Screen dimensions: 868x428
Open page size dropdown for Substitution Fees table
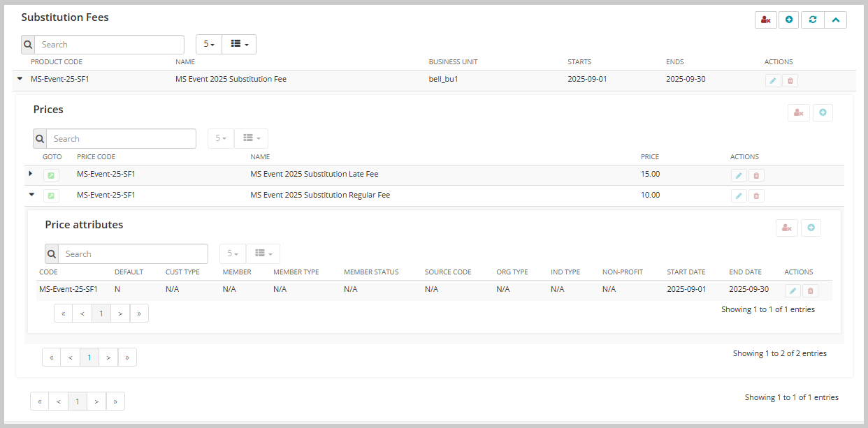pos(209,45)
